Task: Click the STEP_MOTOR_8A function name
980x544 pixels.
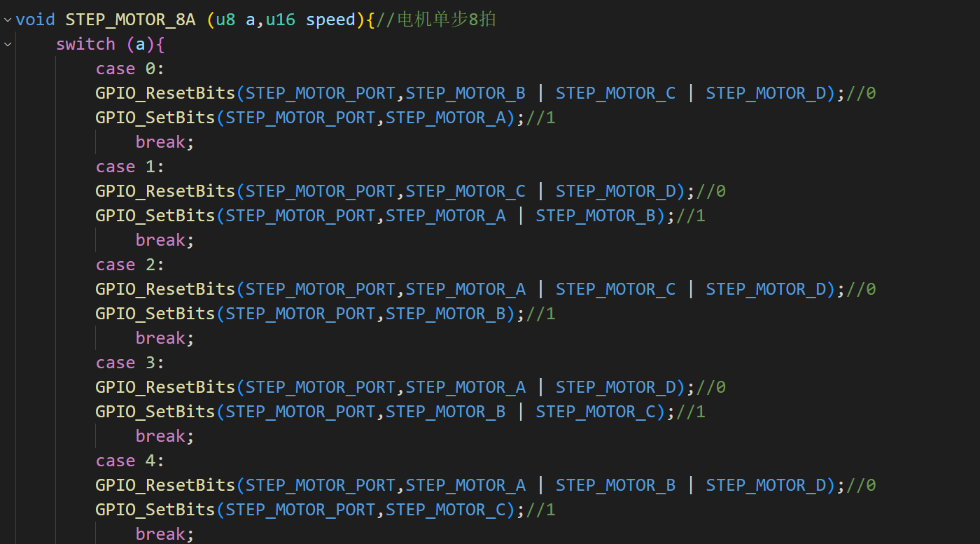Action: [130, 20]
